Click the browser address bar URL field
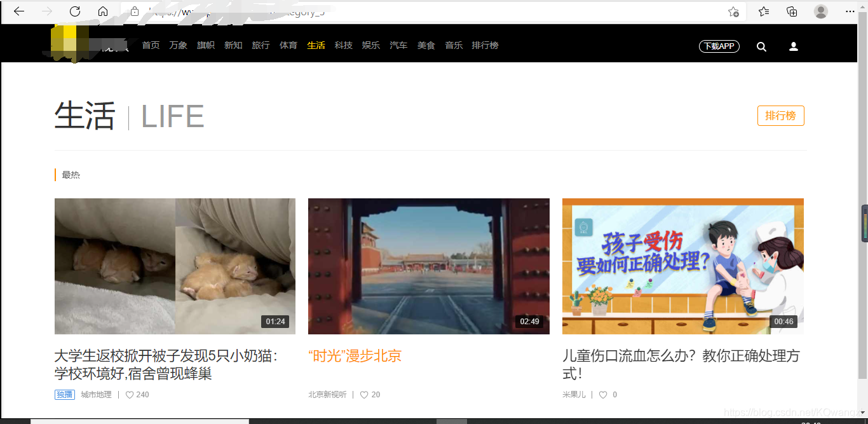This screenshot has height=424, width=868. 432,11
